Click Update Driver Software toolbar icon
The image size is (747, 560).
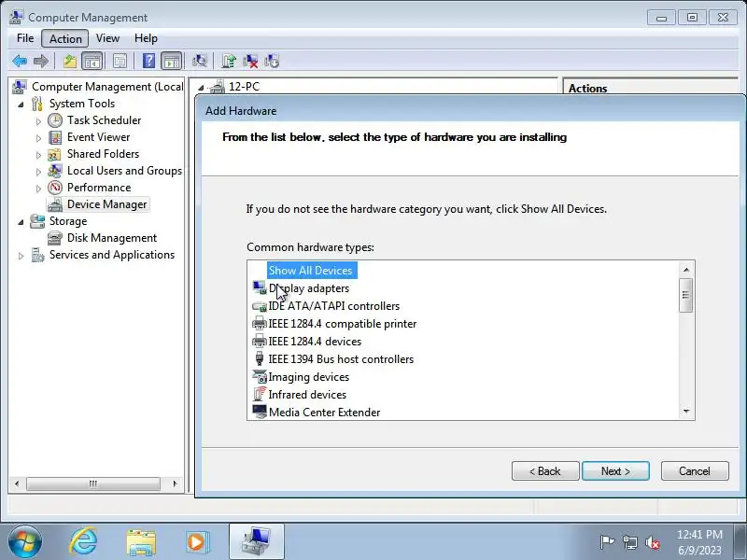229,61
